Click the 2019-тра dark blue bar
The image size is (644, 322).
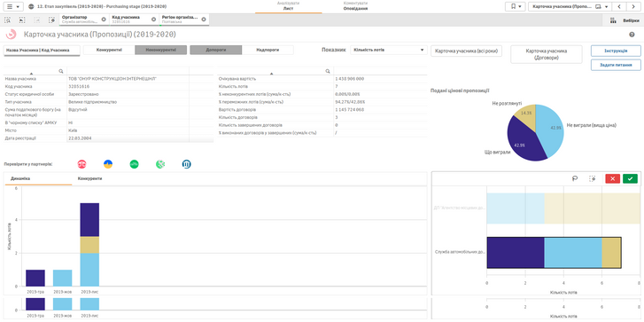35,278
